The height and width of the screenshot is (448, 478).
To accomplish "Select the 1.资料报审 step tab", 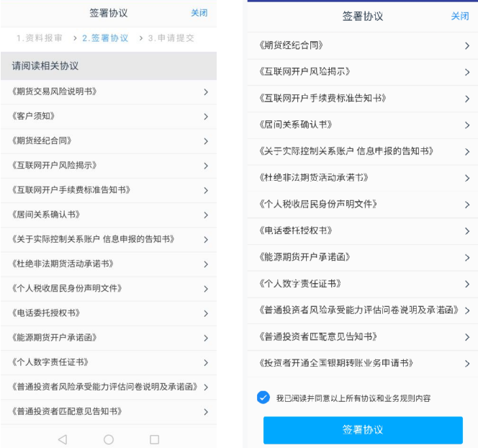I will click(x=40, y=37).
